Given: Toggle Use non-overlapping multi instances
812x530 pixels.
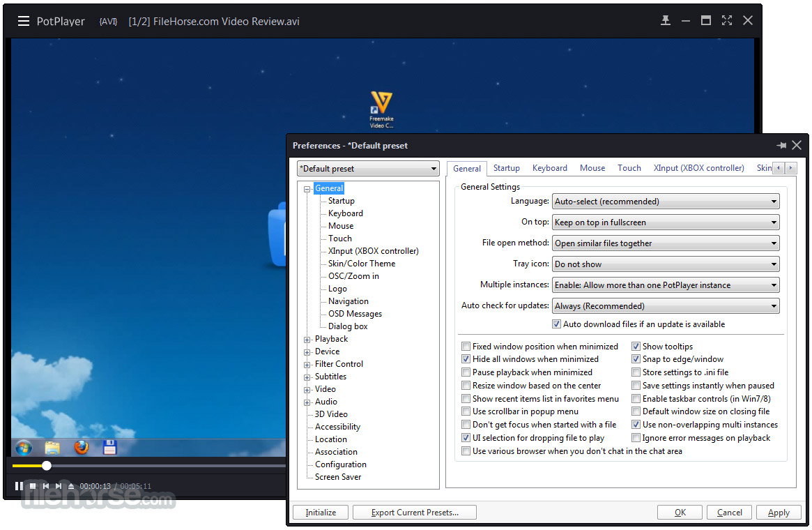Looking at the screenshot, I should (636, 425).
